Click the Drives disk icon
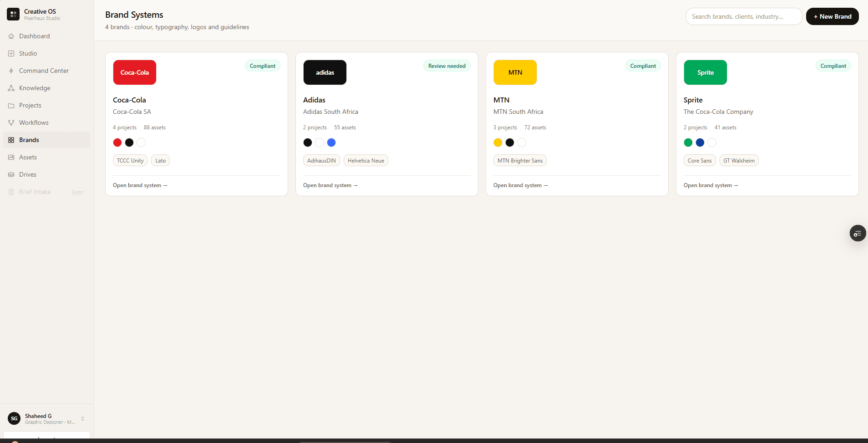Viewport: 868px width, 443px height. click(11, 174)
